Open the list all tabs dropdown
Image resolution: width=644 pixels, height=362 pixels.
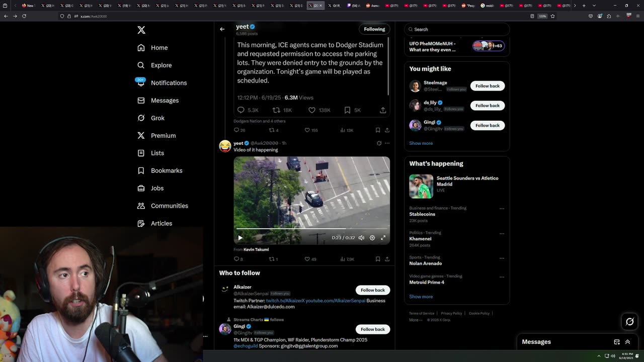point(594,6)
